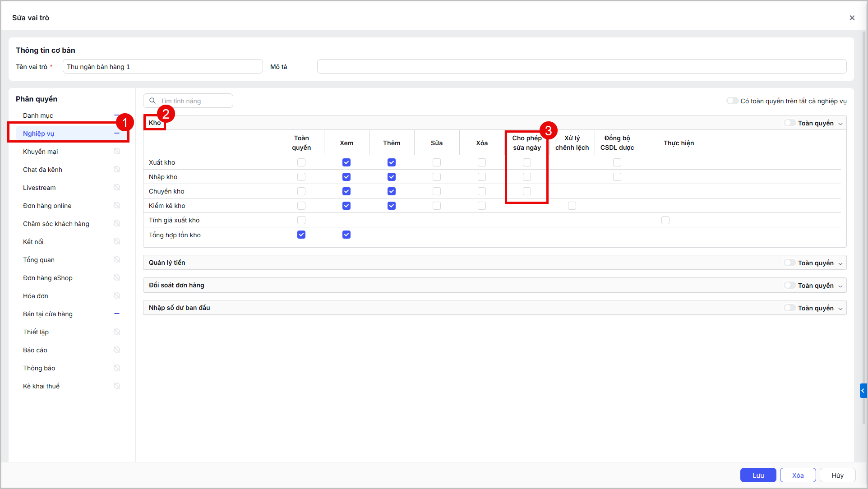Expand the Nhập số dư ban đầu section chevron
This screenshot has width=868, height=489.
(x=840, y=309)
